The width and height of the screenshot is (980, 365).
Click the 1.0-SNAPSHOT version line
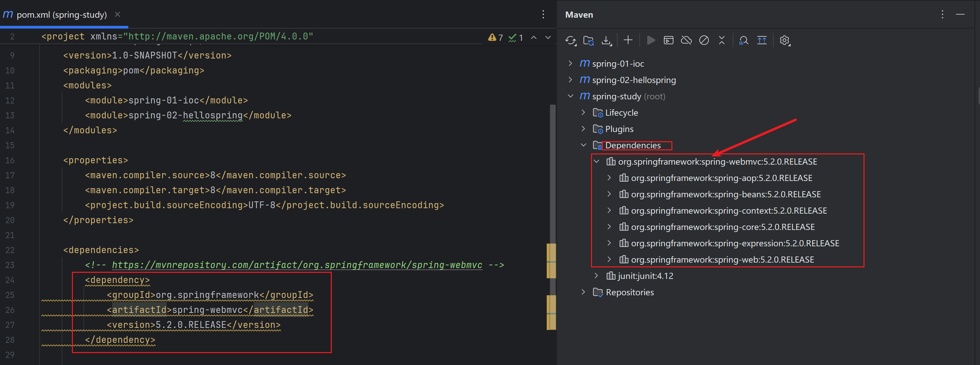pos(147,55)
